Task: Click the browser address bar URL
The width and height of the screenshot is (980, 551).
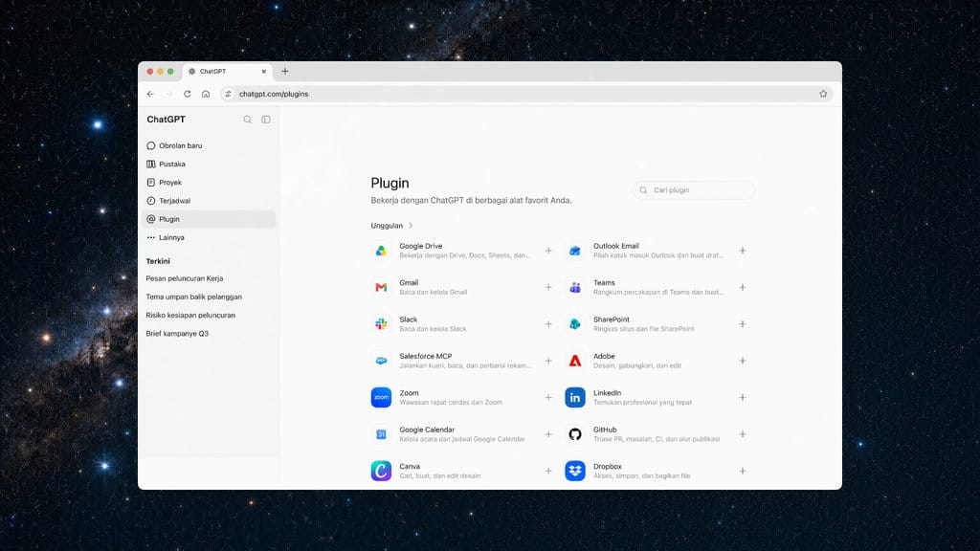Action: click(x=274, y=94)
